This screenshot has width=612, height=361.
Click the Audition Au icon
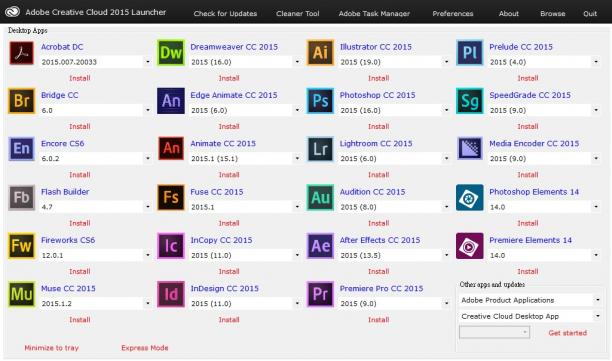320,197
